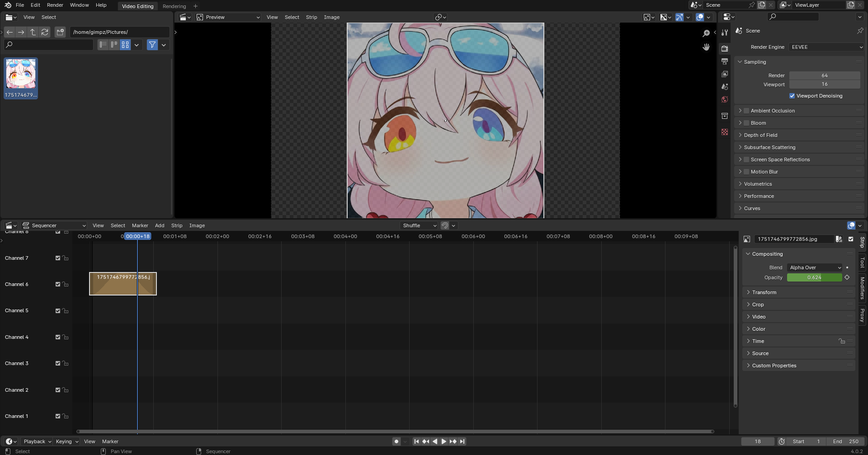The image size is (868, 455).
Task: Mute Channel 6 with its checkbox
Action: (x=58, y=284)
